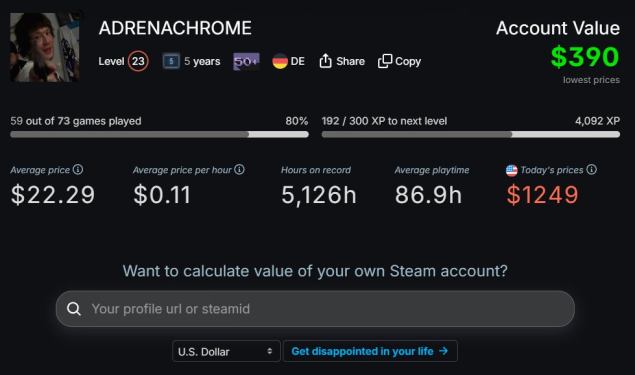Click the info icon beside Average price
This screenshot has width=635, height=375.
[78, 170]
